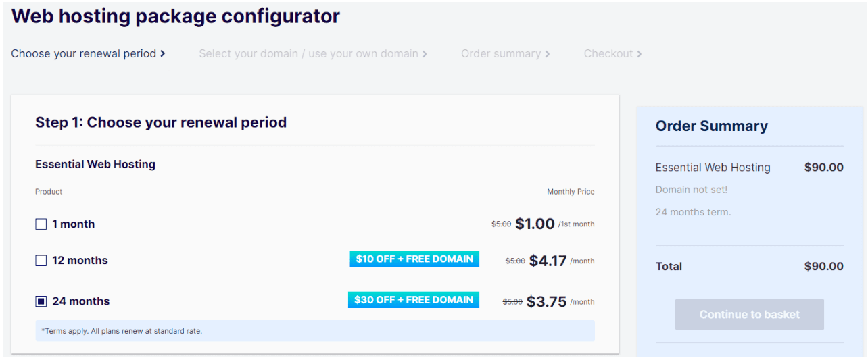Jump to the Checkout step
Viewport: 868px width, 360px height.
click(608, 54)
